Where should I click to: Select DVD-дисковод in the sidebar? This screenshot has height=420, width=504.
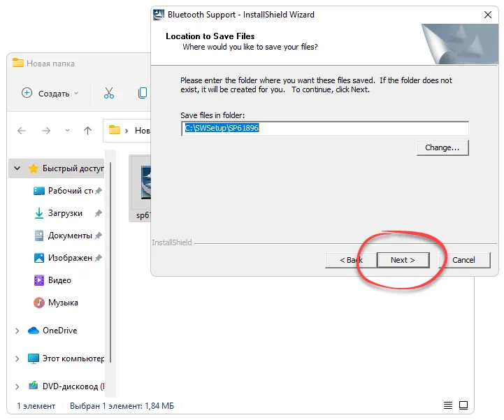66,386
